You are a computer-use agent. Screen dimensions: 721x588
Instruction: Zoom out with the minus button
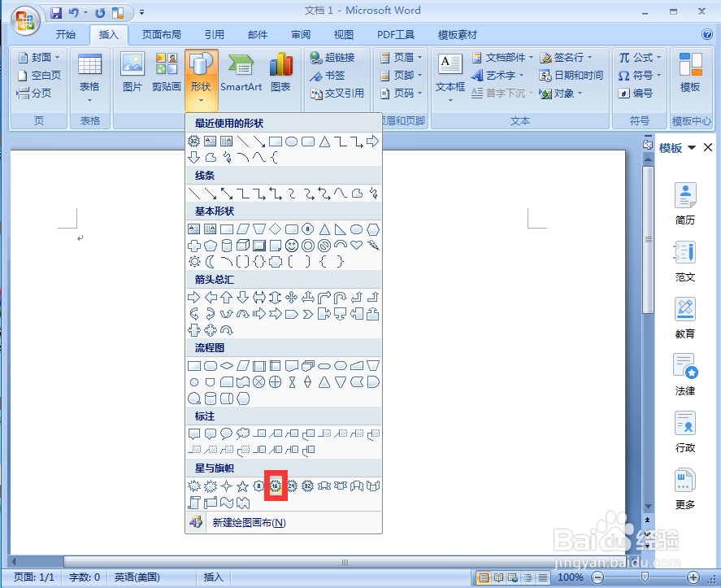click(597, 577)
